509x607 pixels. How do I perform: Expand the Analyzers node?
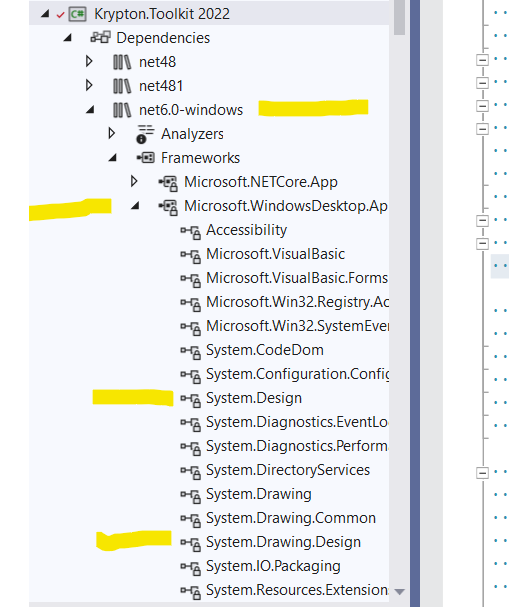pyautogui.click(x=111, y=133)
